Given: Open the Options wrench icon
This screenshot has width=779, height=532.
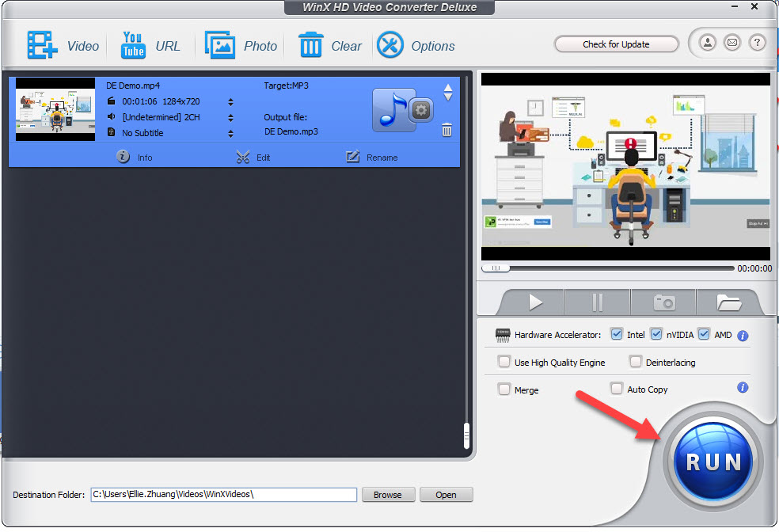Looking at the screenshot, I should pos(390,45).
